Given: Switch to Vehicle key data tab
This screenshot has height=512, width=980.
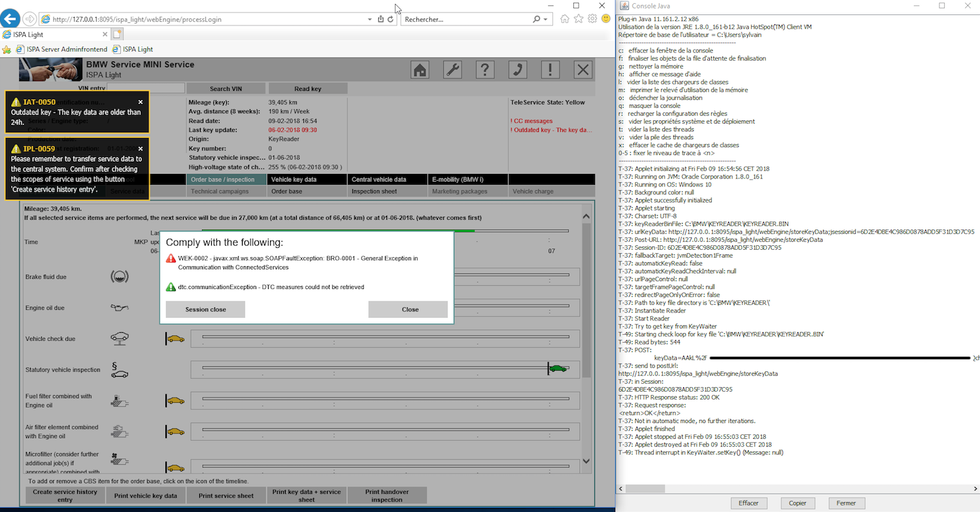Looking at the screenshot, I should [307, 179].
